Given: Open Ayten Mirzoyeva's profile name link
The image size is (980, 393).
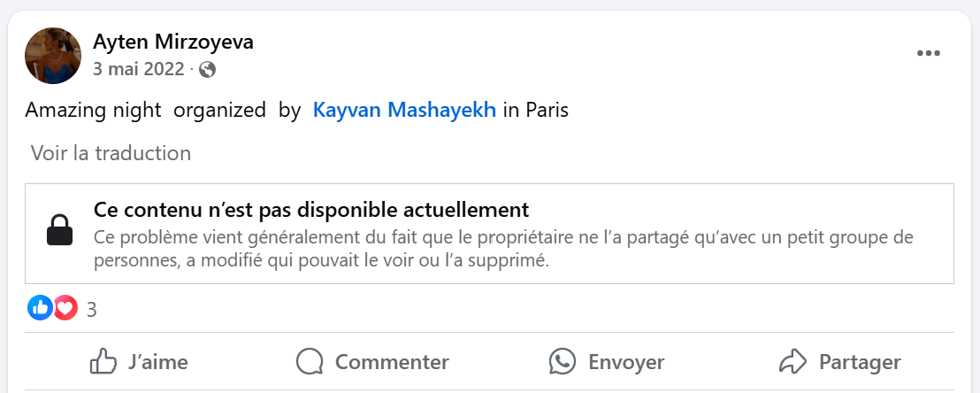Looking at the screenshot, I should 173,42.
